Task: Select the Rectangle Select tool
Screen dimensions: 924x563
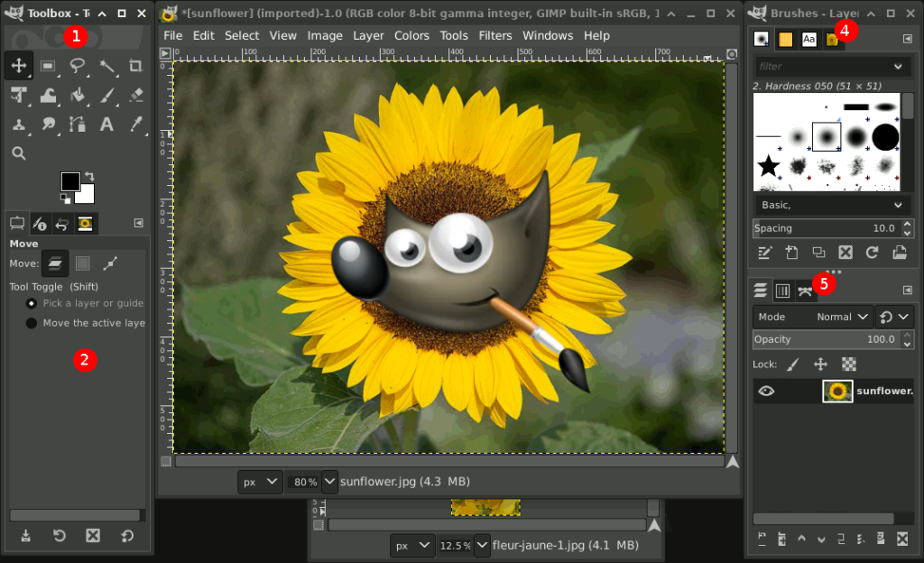Action: pos(48,65)
